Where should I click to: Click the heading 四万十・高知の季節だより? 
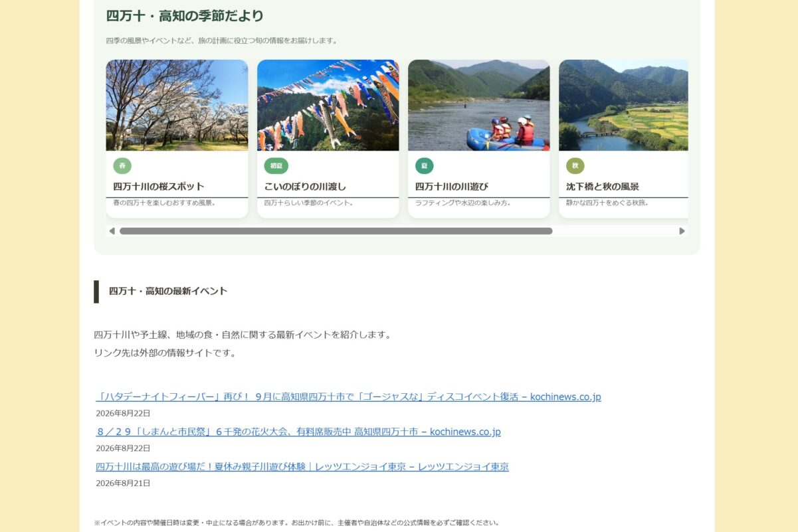(x=185, y=16)
